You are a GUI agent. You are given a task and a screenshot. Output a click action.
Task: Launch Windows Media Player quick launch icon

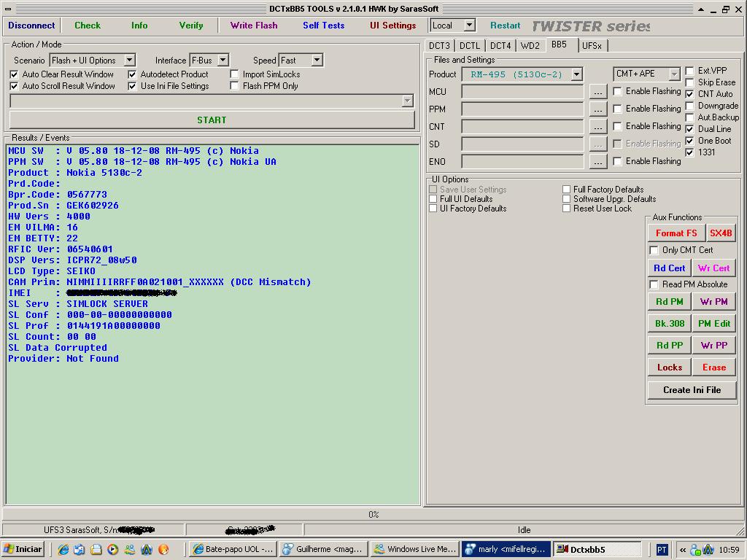point(113,549)
